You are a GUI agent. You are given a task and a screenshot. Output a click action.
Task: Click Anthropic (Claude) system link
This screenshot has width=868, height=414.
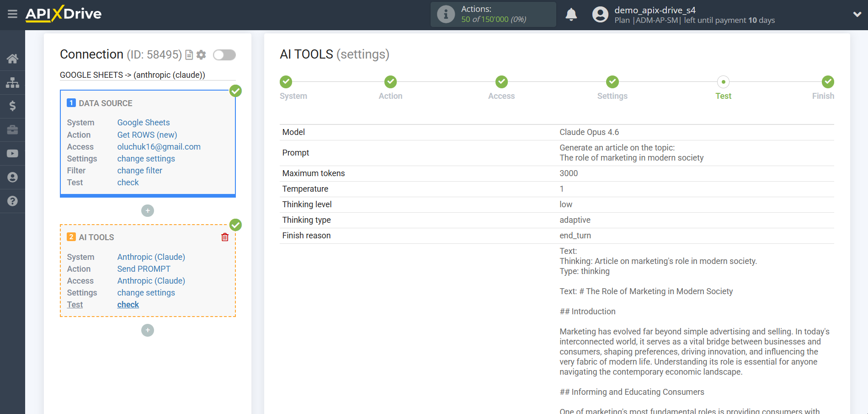[151, 257]
